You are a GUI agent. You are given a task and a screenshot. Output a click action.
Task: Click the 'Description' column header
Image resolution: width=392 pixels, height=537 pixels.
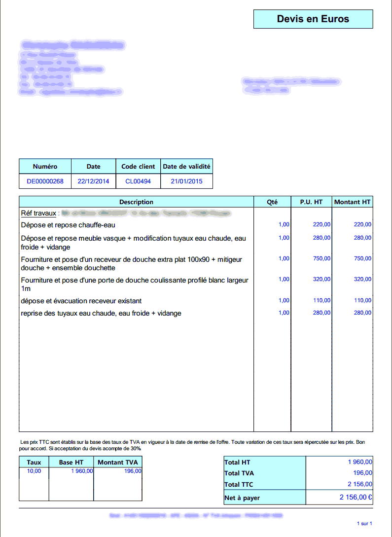pyautogui.click(x=136, y=202)
